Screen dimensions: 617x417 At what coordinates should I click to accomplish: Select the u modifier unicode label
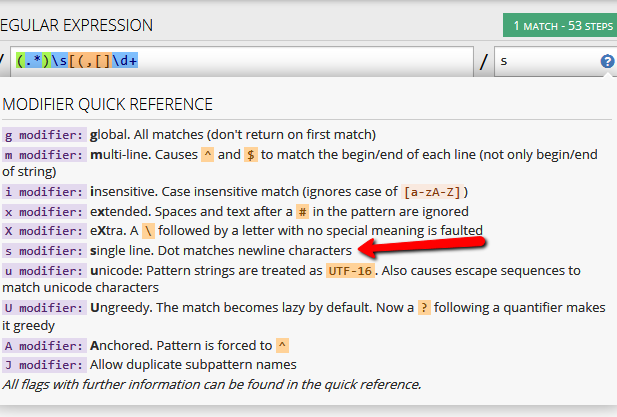(44, 271)
